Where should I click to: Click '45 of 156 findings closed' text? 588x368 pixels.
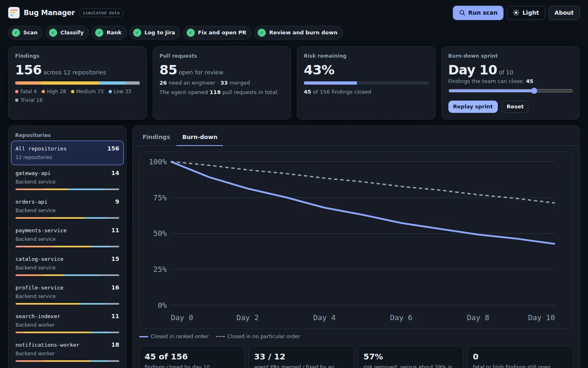pos(337,92)
